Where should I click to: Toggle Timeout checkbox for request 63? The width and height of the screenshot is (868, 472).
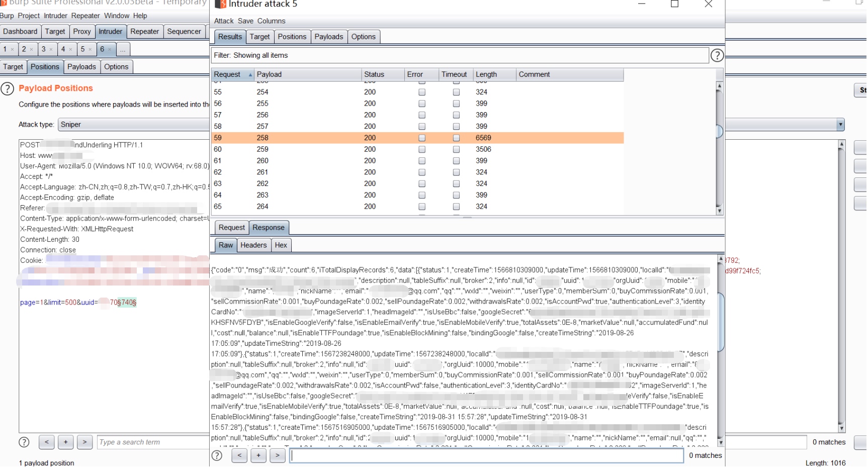coord(456,184)
